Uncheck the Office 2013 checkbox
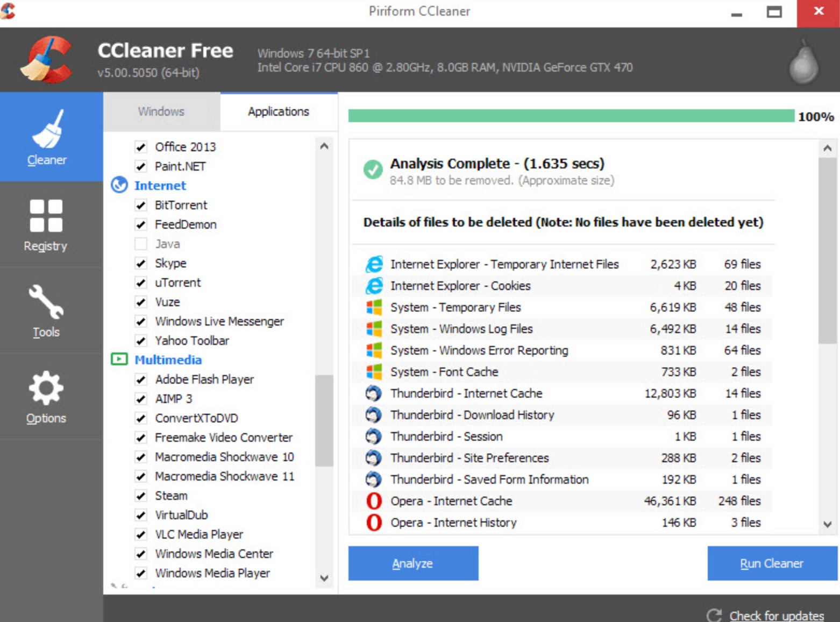The image size is (840, 622). [141, 147]
